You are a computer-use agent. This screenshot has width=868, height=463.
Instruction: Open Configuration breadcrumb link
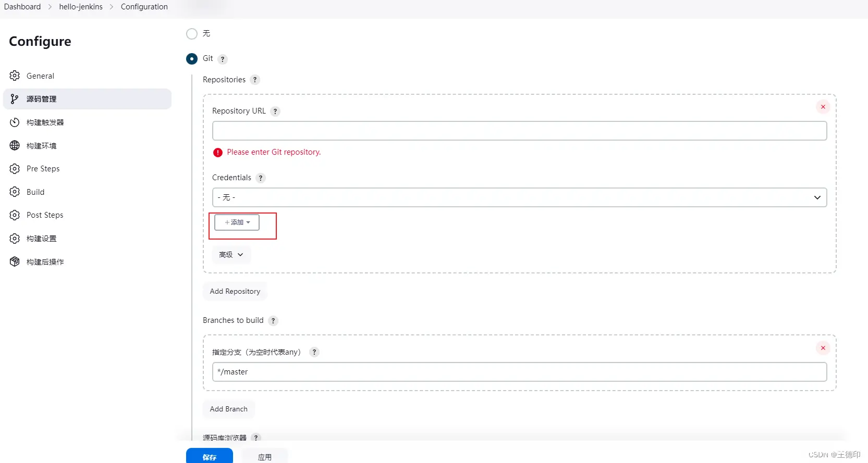[x=144, y=7]
